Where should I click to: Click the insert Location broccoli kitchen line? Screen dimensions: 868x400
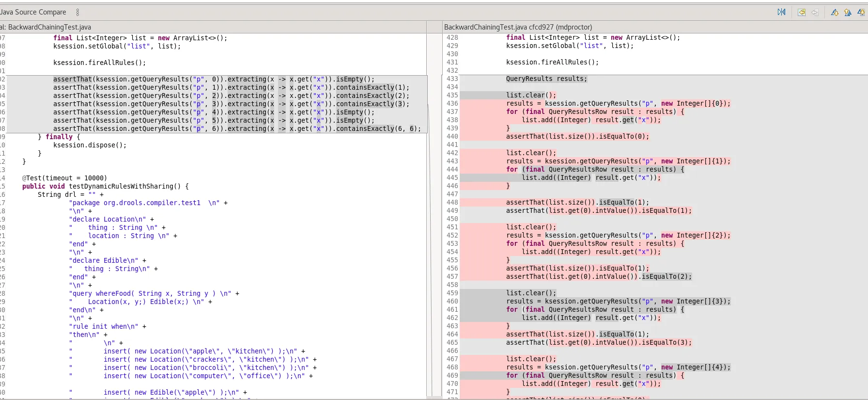[193, 368]
